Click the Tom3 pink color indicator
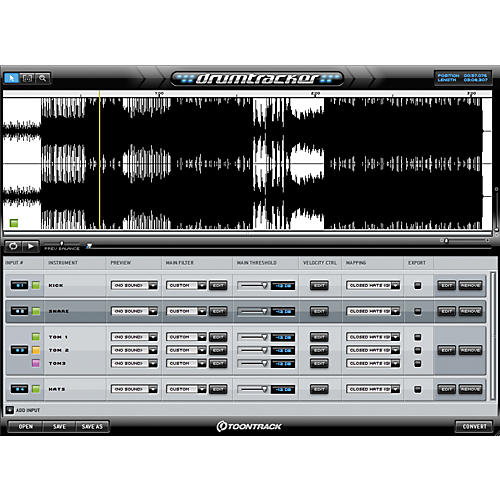The height and width of the screenshot is (500, 500). click(36, 363)
